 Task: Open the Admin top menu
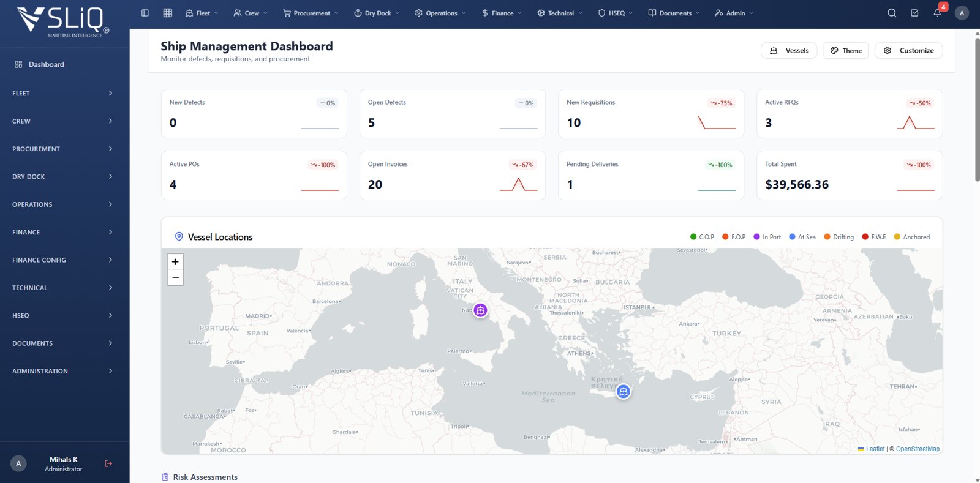tap(734, 13)
